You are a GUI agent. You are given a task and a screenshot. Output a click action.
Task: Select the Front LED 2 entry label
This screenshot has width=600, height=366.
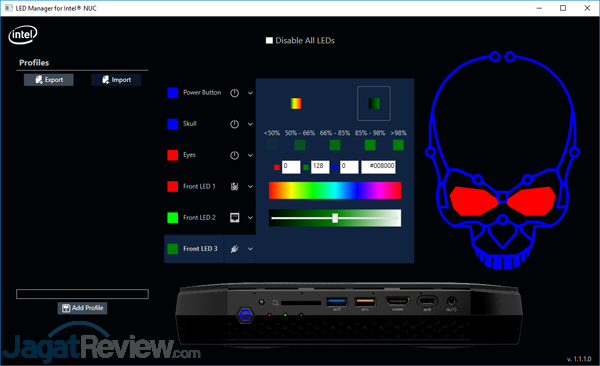(199, 217)
